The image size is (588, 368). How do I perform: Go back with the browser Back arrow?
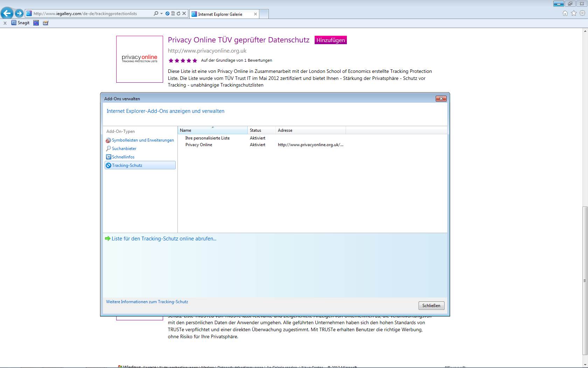(7, 13)
